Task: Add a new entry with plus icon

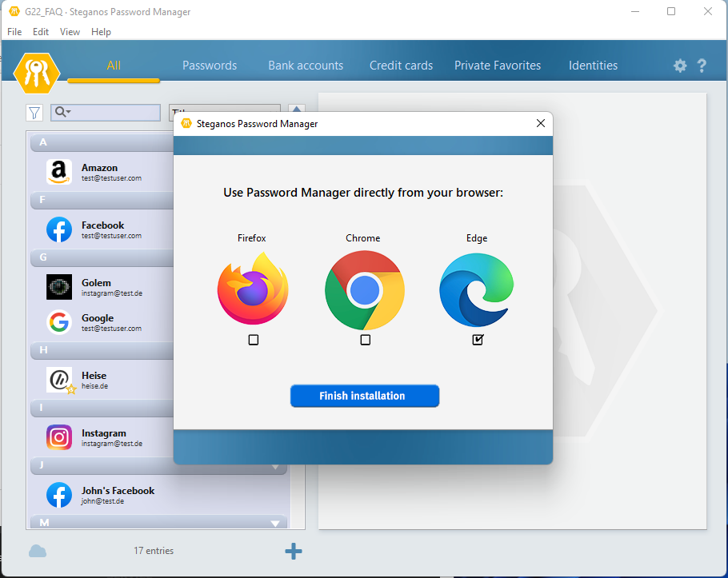Action: (x=294, y=551)
